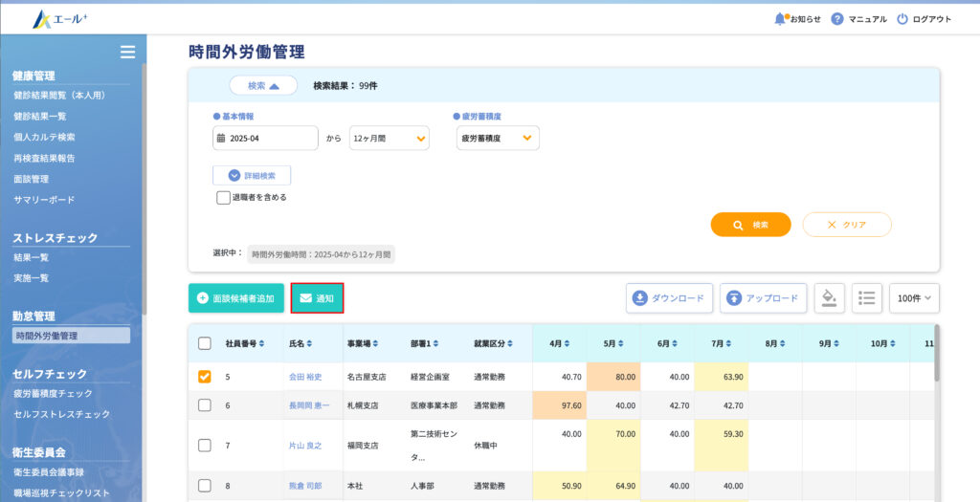Collapse sidebar with hamburger menu icon
Screen dimensions: 980x502
point(127,52)
